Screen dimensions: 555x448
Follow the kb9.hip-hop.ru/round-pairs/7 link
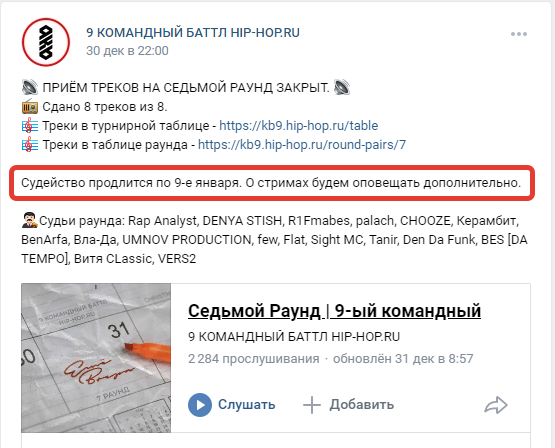tap(302, 145)
